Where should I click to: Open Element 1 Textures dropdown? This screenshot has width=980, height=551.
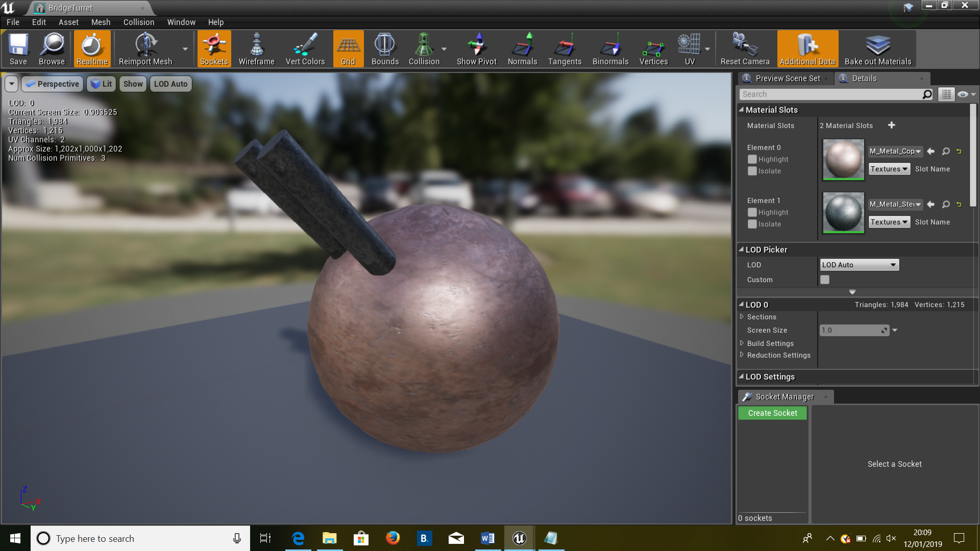pos(889,222)
